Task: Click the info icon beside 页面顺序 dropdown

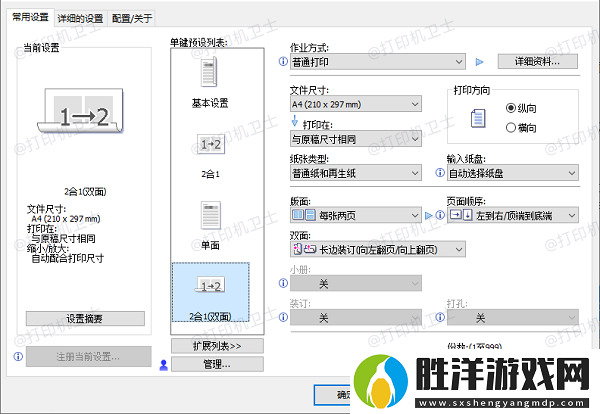Action: (x=440, y=215)
